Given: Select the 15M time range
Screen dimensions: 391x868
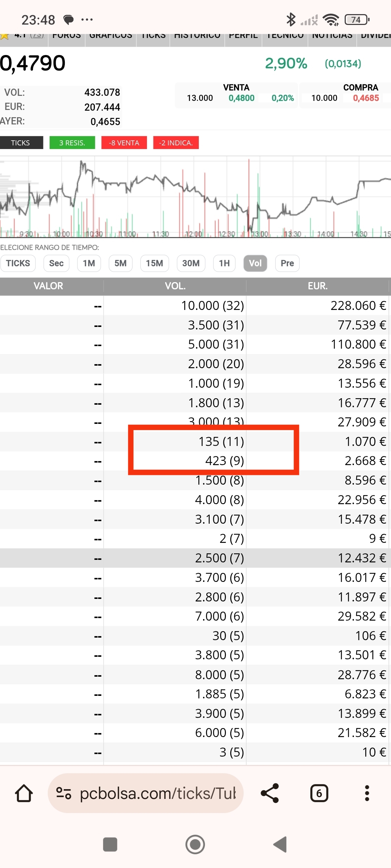Looking at the screenshot, I should click(x=155, y=263).
